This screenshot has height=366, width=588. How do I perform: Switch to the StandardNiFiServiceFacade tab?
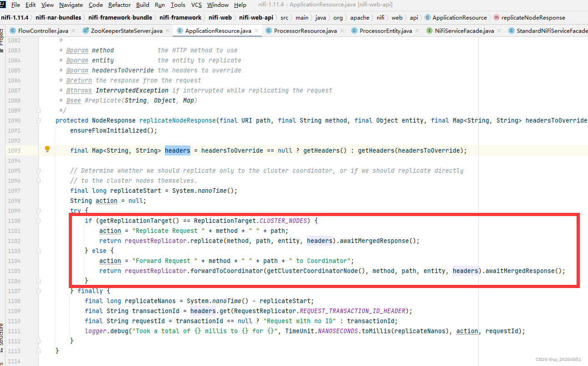click(x=552, y=31)
